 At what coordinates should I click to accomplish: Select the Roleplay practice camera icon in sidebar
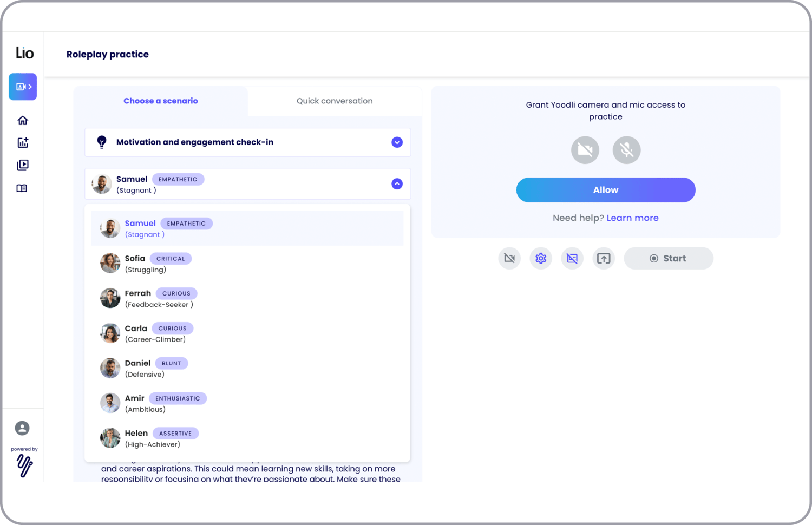[22, 87]
